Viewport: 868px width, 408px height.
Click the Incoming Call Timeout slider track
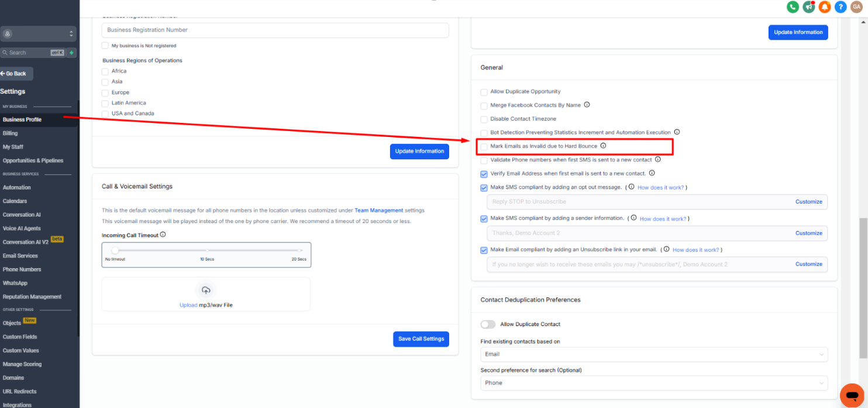(x=207, y=251)
